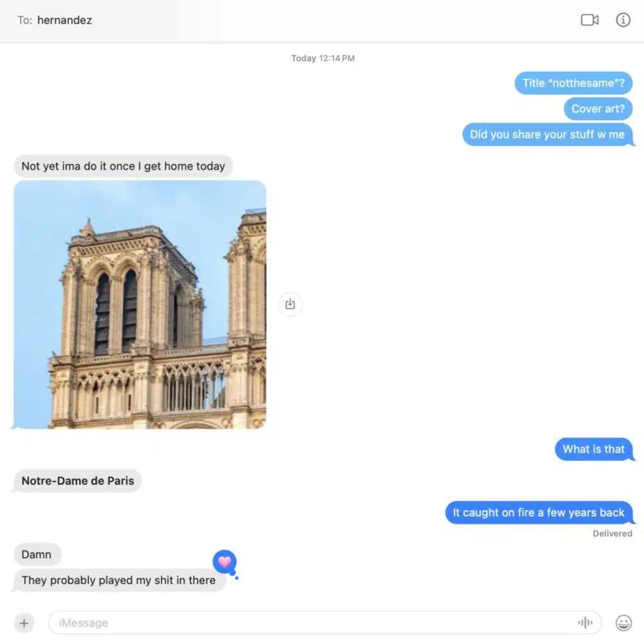Click the "Damn" message bubble
644x644 pixels.
(x=37, y=555)
